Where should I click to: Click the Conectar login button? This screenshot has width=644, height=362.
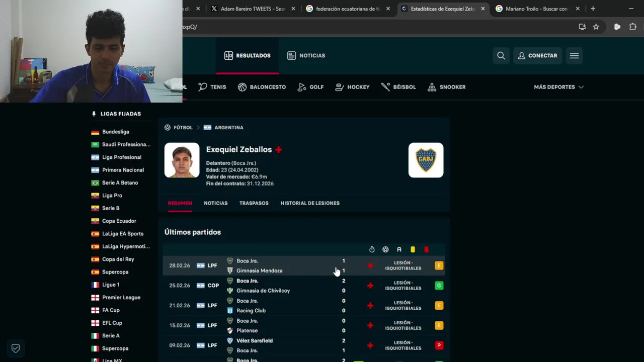(537, 56)
